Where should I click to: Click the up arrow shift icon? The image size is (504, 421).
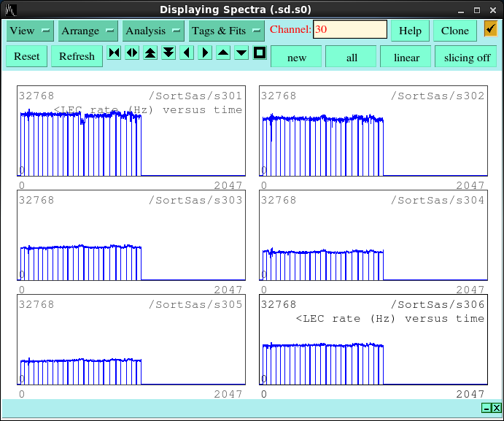223,53
